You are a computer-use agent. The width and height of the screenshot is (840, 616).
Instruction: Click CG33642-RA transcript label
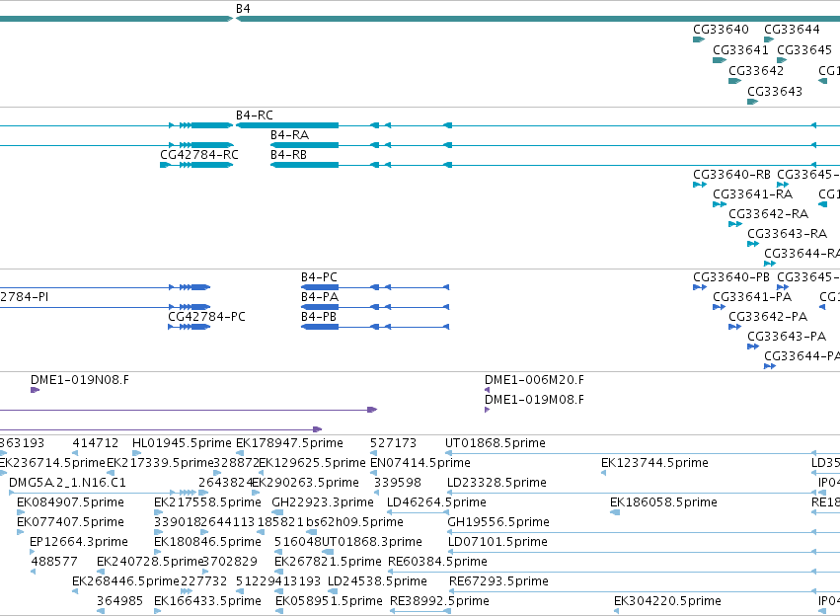tap(768, 214)
